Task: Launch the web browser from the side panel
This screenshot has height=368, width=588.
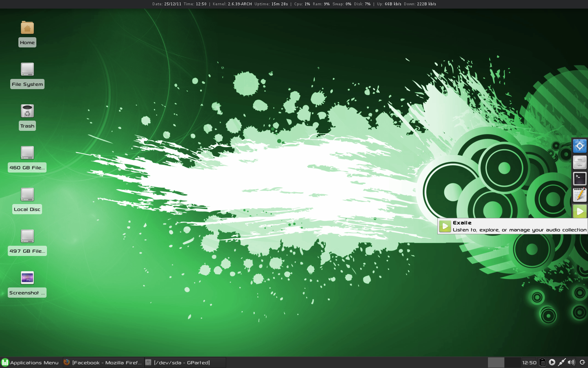Action: pos(579,146)
